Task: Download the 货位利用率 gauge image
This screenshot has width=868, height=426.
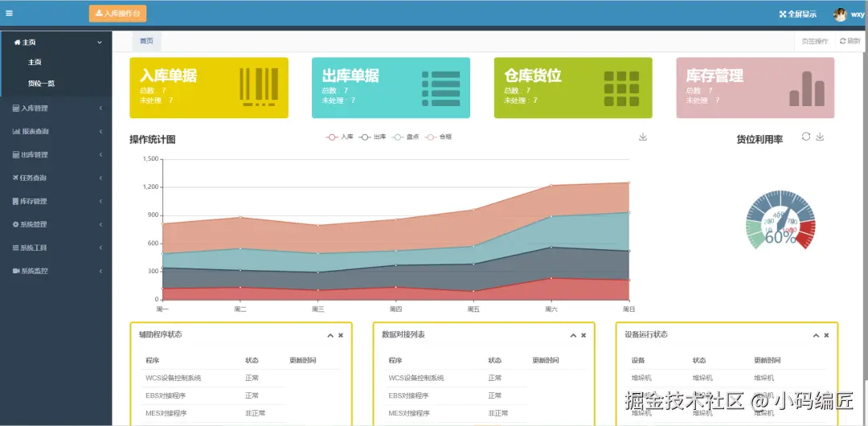Action: (820, 137)
